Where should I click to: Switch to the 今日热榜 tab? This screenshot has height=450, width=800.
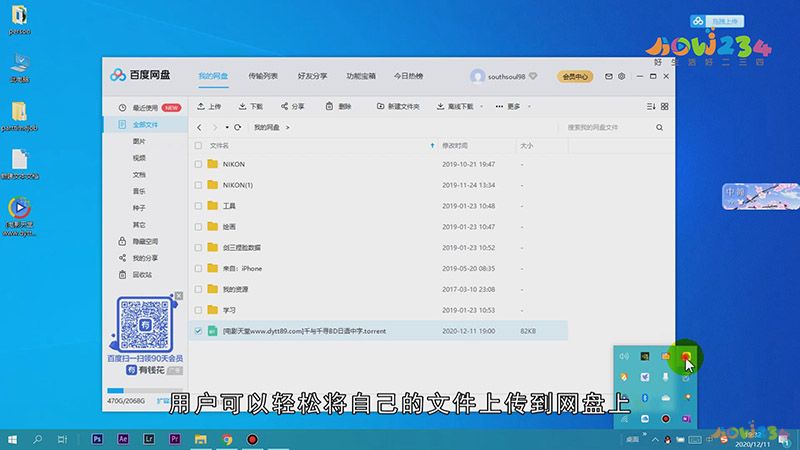pos(408,76)
